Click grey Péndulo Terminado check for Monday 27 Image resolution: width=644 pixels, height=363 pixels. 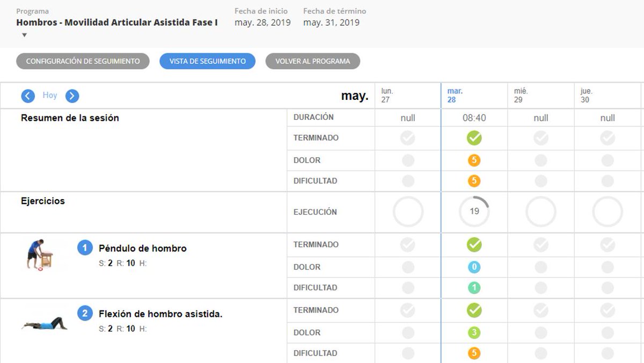point(408,245)
